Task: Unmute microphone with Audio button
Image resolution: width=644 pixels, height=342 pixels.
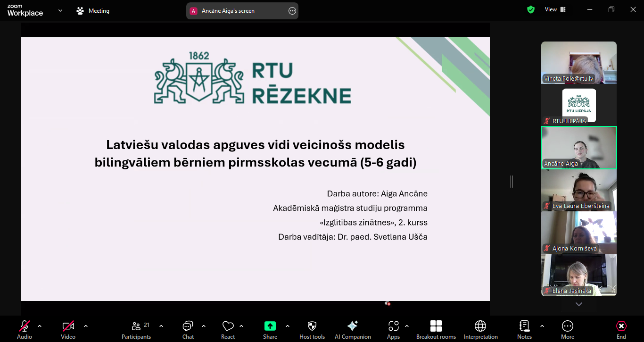Action: click(25, 329)
